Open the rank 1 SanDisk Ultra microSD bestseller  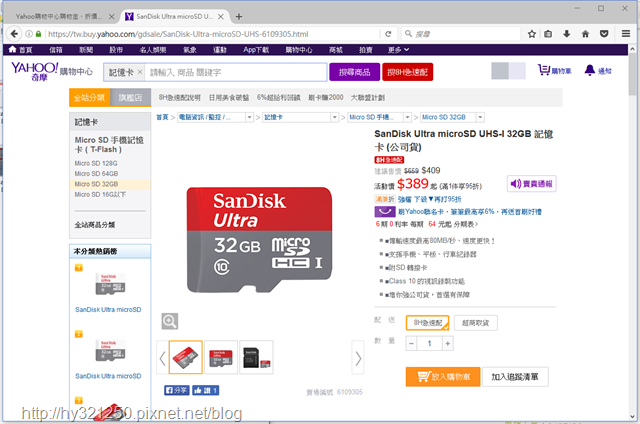(x=108, y=310)
